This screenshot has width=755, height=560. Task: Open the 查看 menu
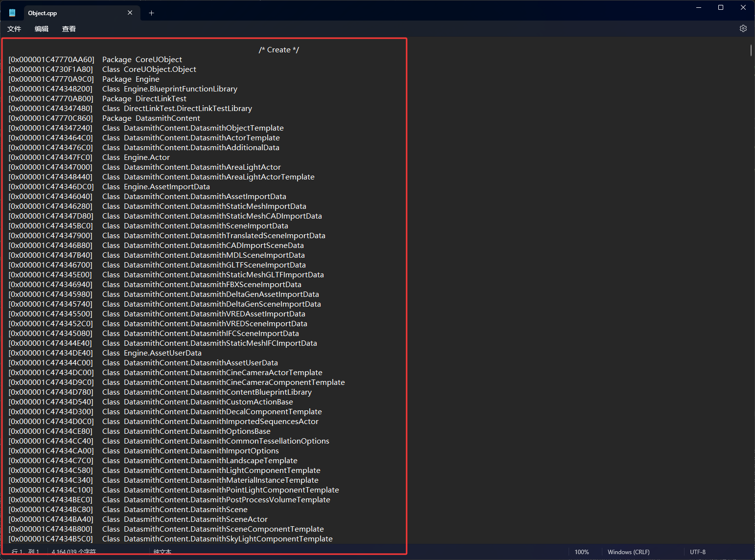(x=69, y=29)
